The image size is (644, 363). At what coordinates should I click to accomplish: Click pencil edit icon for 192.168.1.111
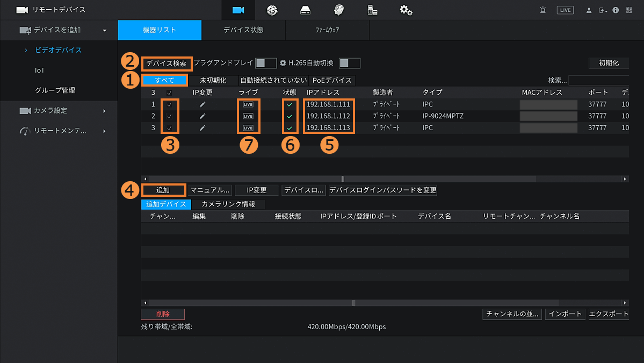[202, 104]
